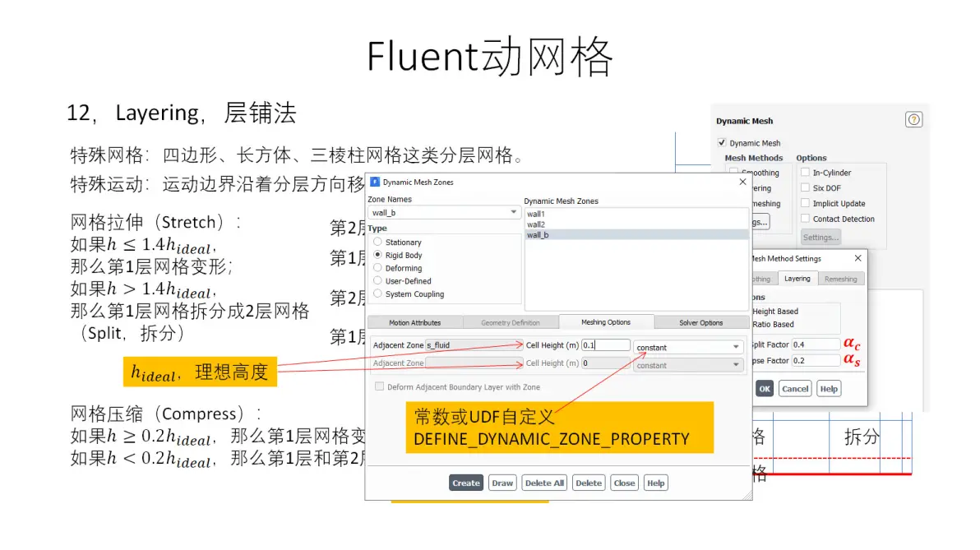Select the Stationary zone type
Image resolution: width=980 pixels, height=550 pixels.
[377, 242]
